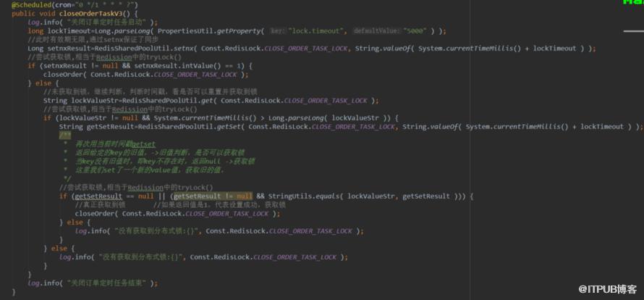Click StringUtils.equals method call
The width and height of the screenshot is (644, 300).
click(305, 196)
